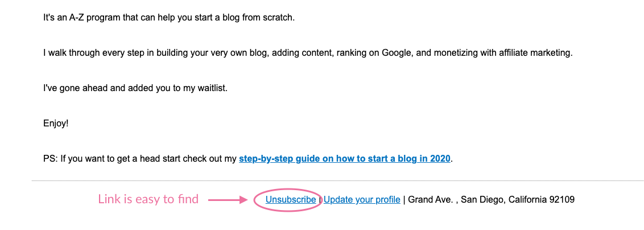The image size is (644, 230).
Task: Click the word "waitlist" in the email
Action: [210, 88]
